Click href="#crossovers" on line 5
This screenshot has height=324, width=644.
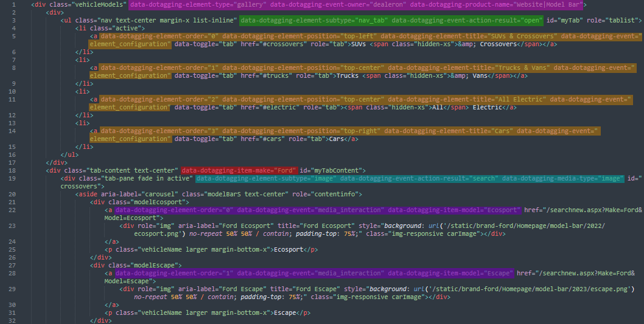point(273,44)
